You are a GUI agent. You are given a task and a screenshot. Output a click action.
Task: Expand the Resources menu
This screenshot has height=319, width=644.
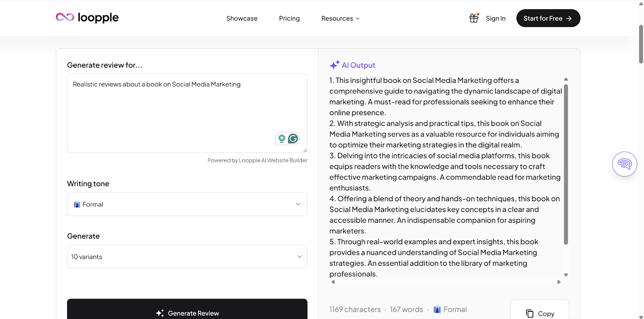point(341,19)
